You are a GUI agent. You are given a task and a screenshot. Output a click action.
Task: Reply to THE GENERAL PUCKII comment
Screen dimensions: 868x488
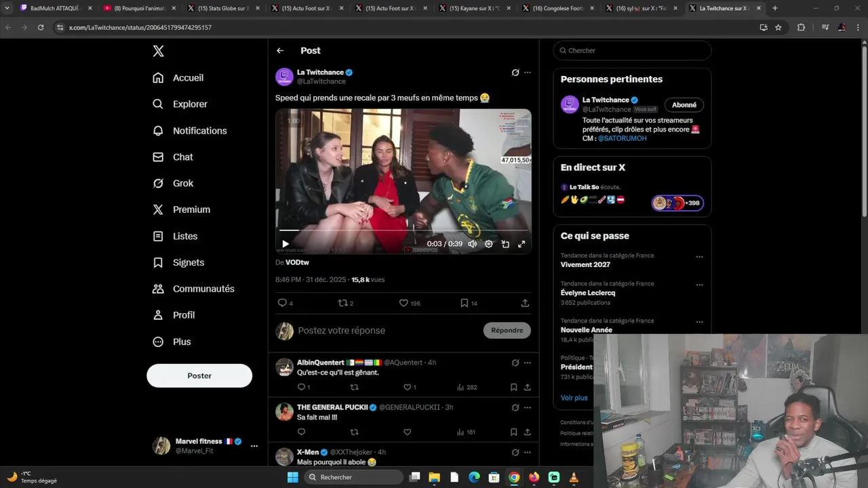click(301, 432)
